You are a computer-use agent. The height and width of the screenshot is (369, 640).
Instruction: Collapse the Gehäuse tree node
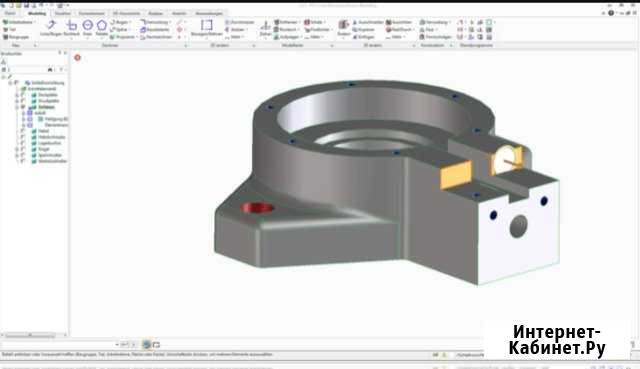pos(17,107)
